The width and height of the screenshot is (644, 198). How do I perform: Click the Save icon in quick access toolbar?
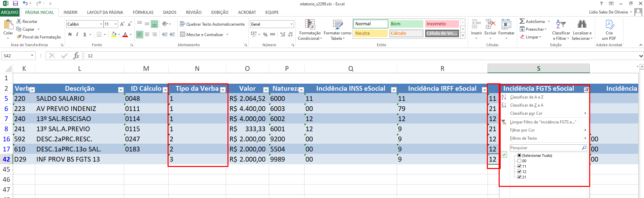[x=15, y=3]
